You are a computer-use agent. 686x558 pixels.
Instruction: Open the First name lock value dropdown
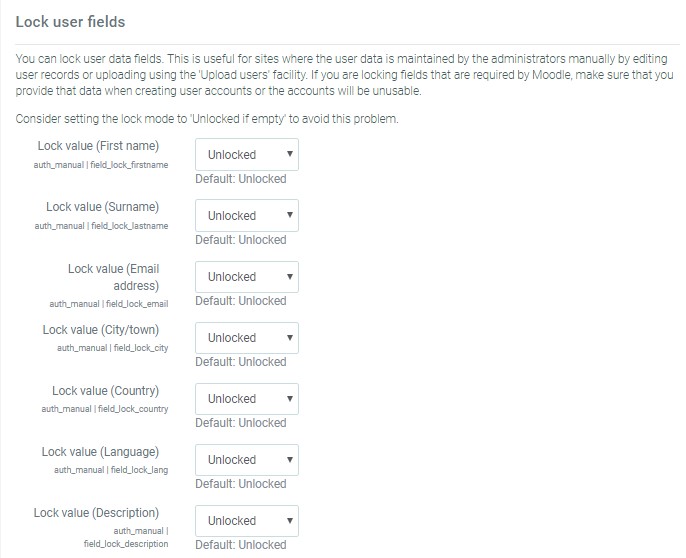point(247,155)
